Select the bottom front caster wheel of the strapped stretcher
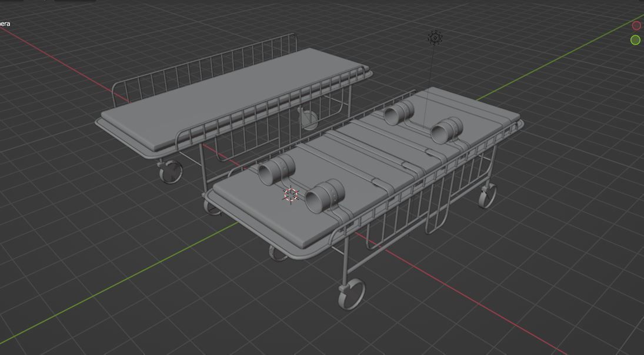The height and width of the screenshot is (355, 644). click(352, 294)
